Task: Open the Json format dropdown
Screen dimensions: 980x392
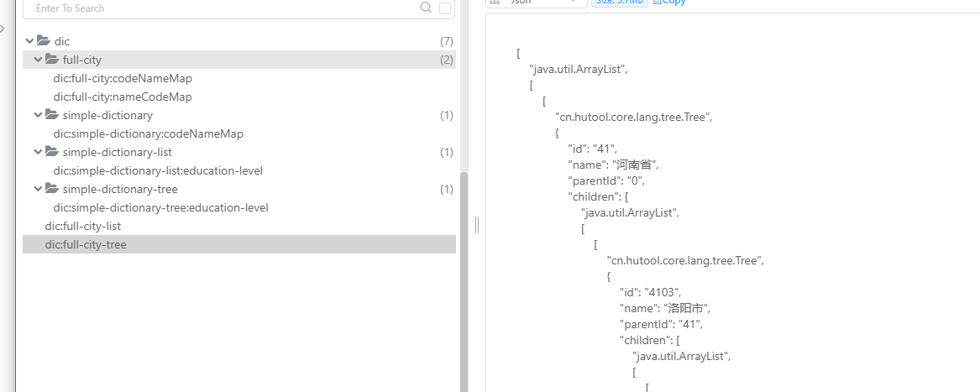Action: tap(537, 2)
